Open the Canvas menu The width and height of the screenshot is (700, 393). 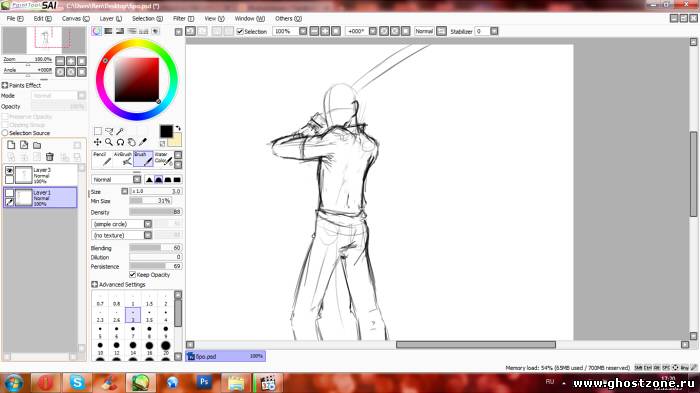tap(75, 18)
